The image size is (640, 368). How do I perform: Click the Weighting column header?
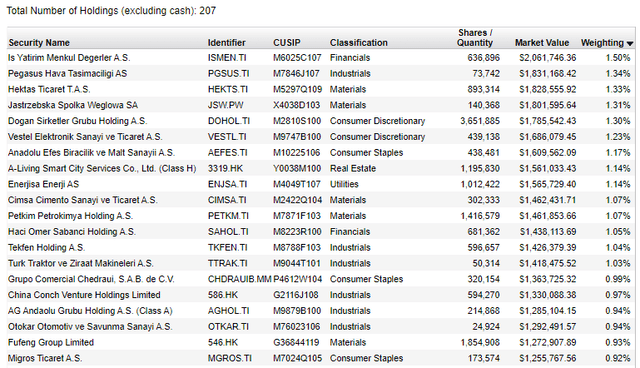602,43
